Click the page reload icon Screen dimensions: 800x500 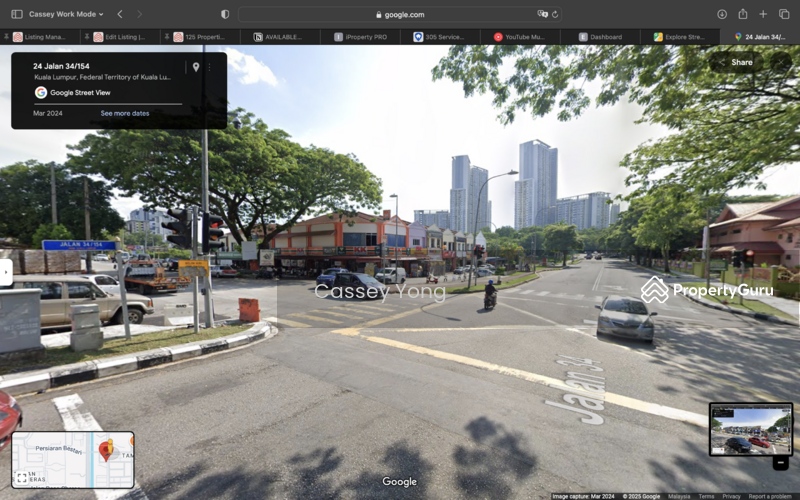(555, 14)
